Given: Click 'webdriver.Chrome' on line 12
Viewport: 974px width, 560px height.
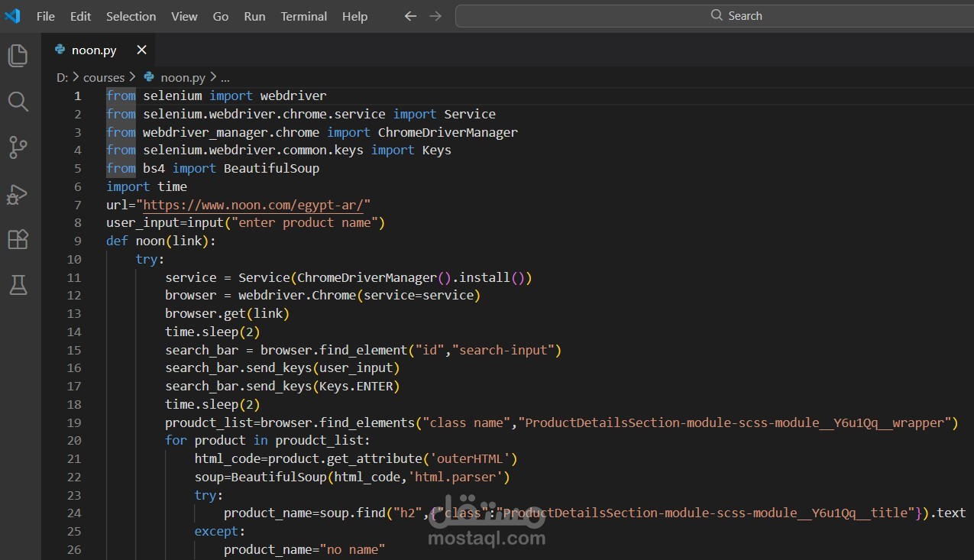Looking at the screenshot, I should point(297,295).
